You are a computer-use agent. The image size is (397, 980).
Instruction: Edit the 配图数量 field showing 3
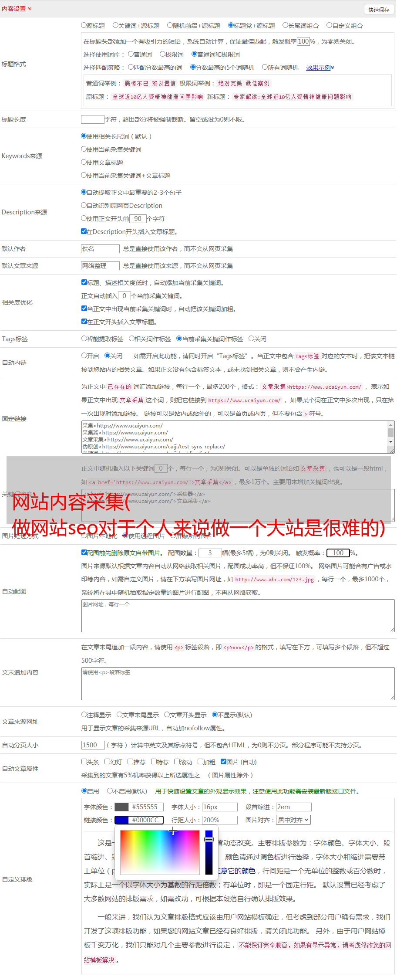[210, 553]
